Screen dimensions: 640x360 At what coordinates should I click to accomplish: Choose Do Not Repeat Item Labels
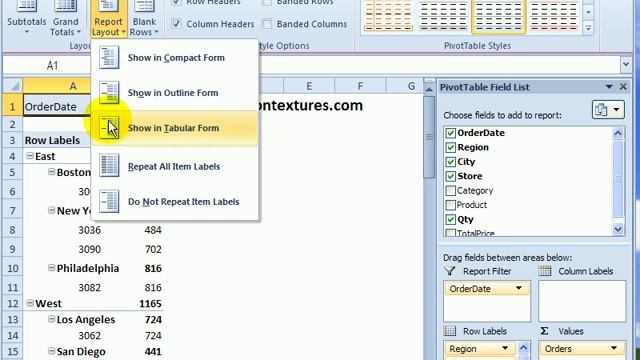176,202
